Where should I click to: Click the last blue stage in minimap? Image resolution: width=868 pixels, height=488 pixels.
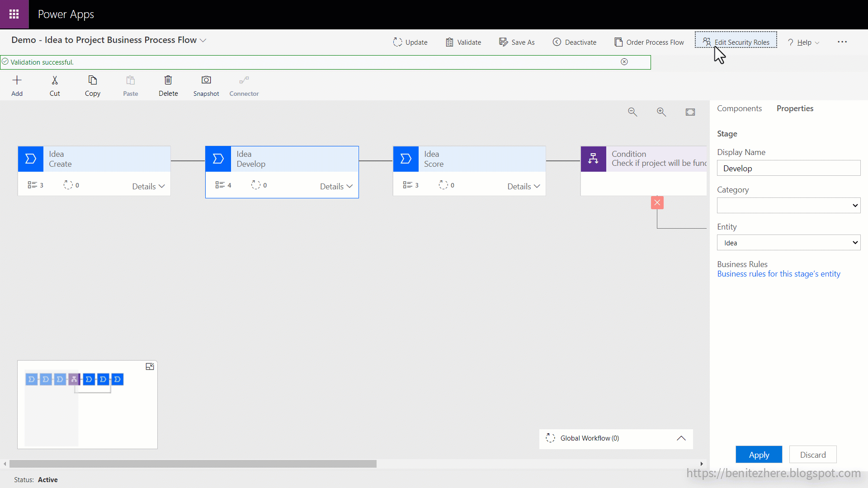coord(118,380)
